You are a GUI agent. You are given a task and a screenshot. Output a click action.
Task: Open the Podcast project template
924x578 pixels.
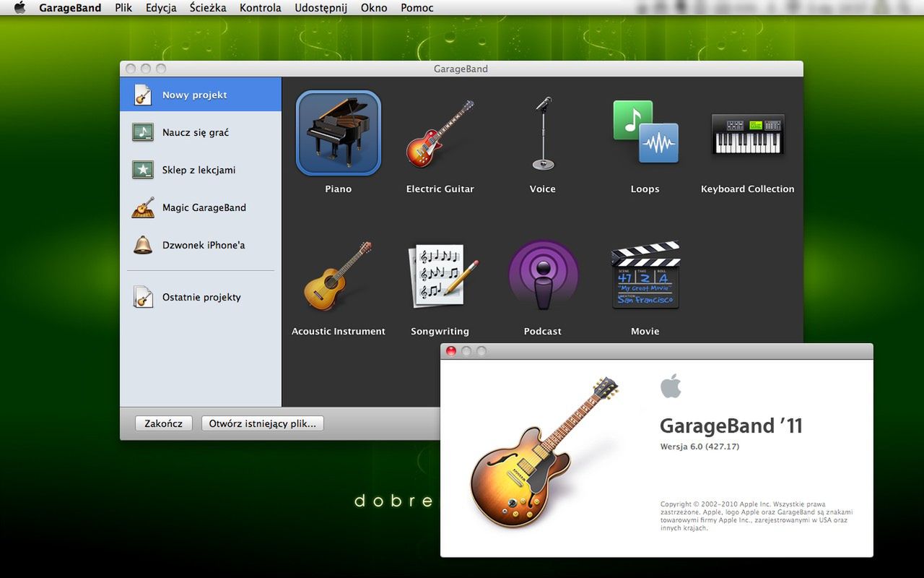coord(542,275)
